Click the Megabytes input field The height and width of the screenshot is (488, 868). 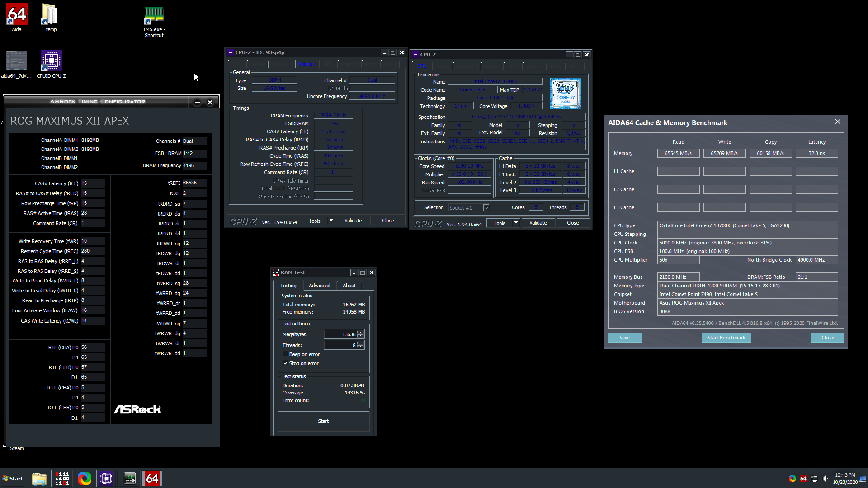click(340, 334)
